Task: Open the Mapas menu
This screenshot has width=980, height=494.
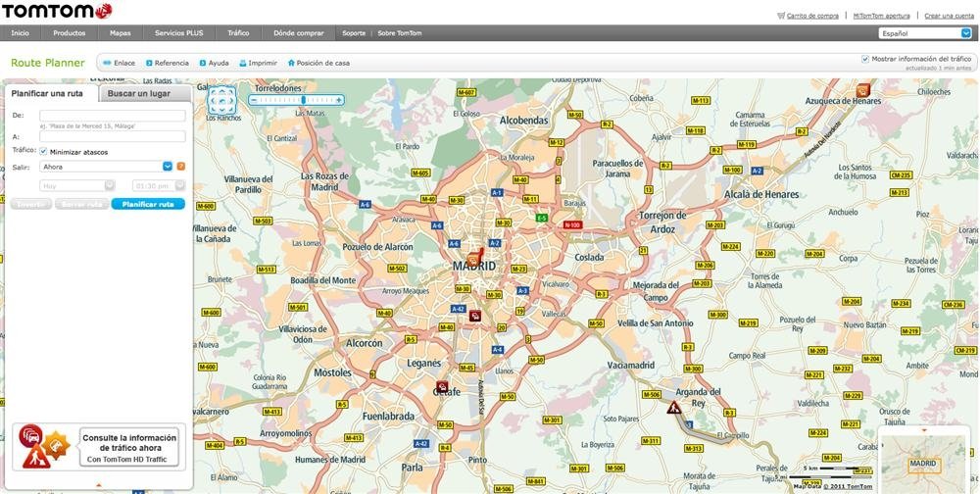Action: coord(120,33)
